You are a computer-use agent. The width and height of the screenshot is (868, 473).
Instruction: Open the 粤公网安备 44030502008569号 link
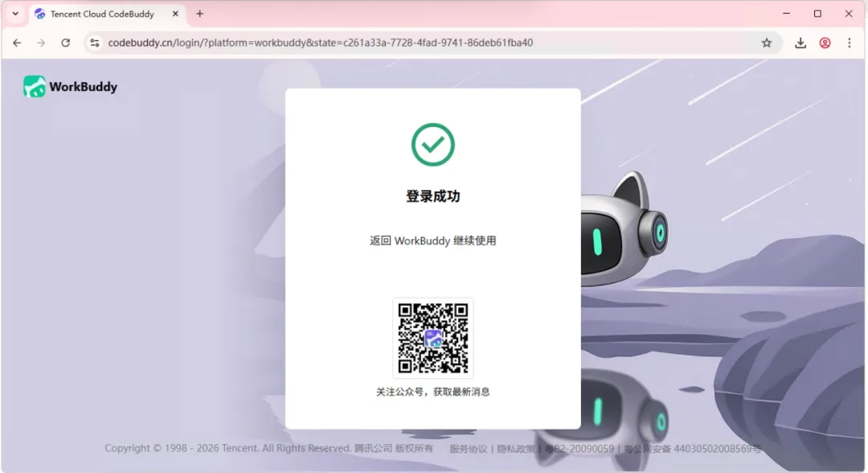(x=693, y=449)
